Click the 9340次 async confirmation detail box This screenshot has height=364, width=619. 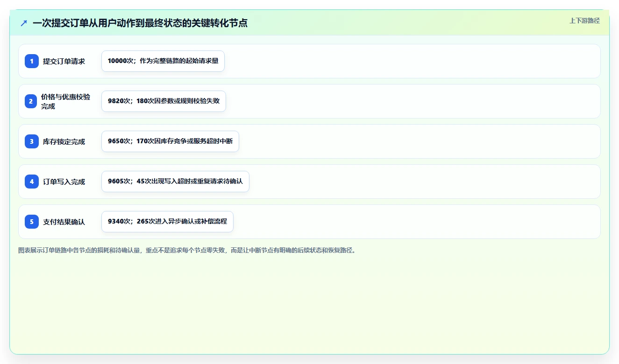point(167,222)
